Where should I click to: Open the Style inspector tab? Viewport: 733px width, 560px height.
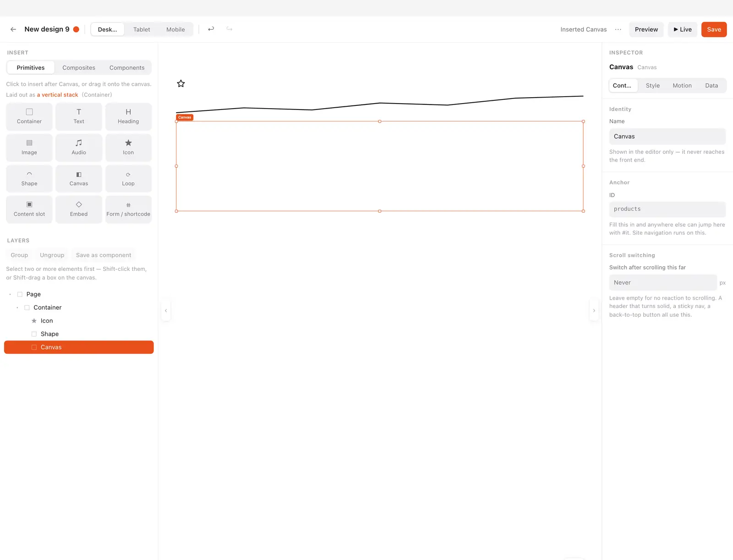click(653, 86)
